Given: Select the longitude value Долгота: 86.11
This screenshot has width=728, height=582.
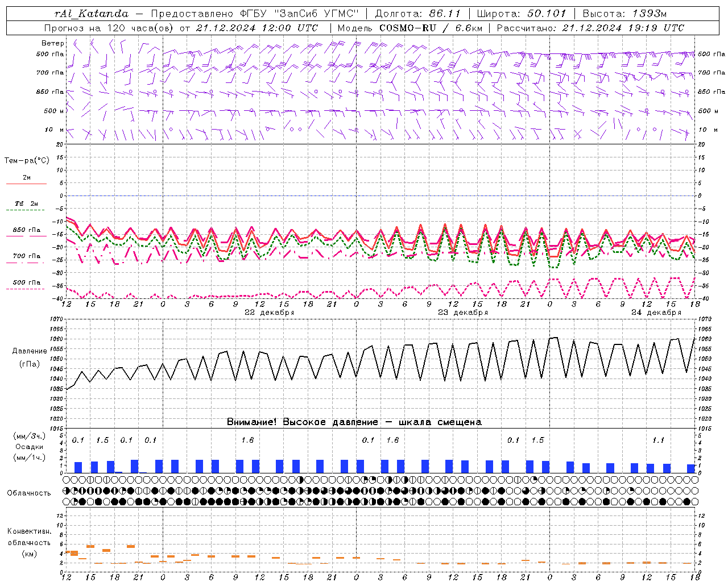Looking at the screenshot, I should [418, 14].
